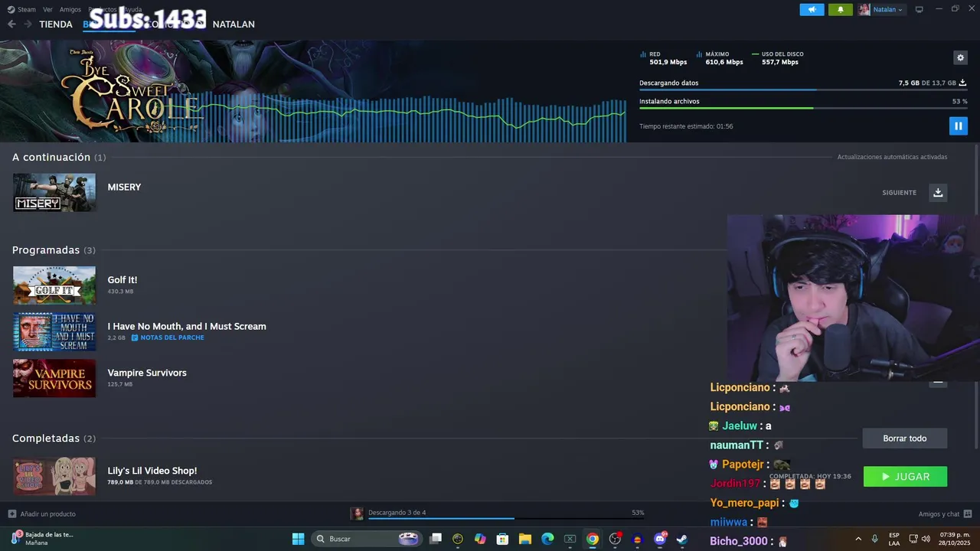Show hidden system tray icons
Image resolution: width=980 pixels, height=551 pixels.
pos(857,539)
